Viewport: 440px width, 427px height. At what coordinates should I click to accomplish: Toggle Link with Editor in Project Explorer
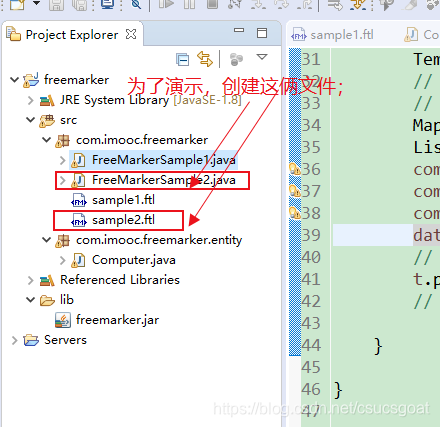click(x=205, y=59)
